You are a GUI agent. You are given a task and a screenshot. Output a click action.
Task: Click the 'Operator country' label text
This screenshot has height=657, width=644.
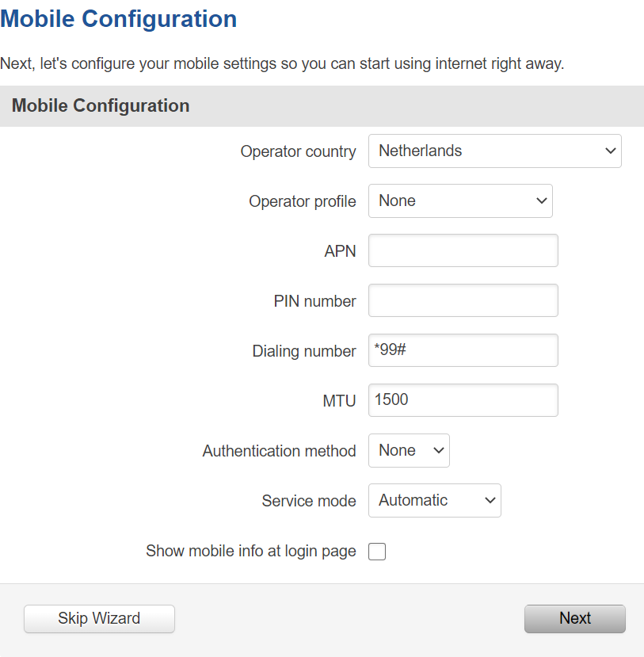(x=298, y=151)
